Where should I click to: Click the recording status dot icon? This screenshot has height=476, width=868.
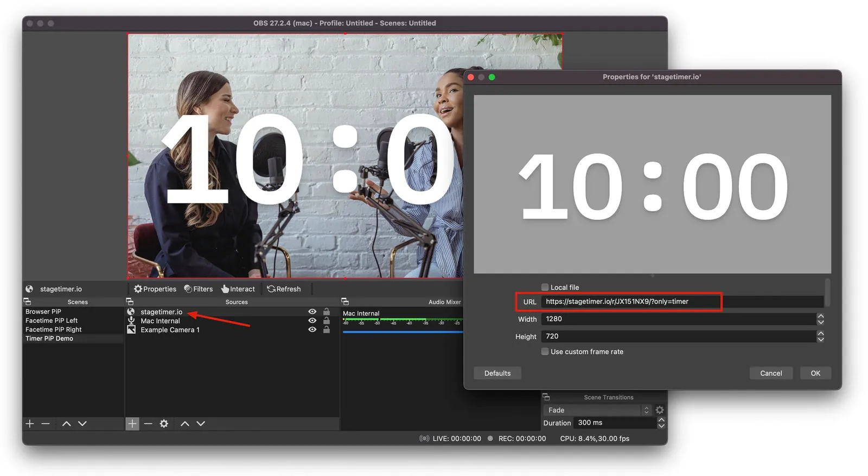tap(490, 438)
